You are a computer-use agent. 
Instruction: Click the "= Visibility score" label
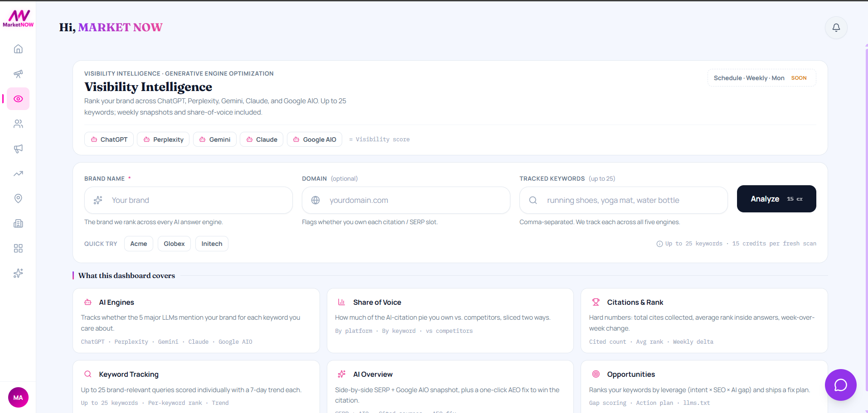tap(379, 139)
